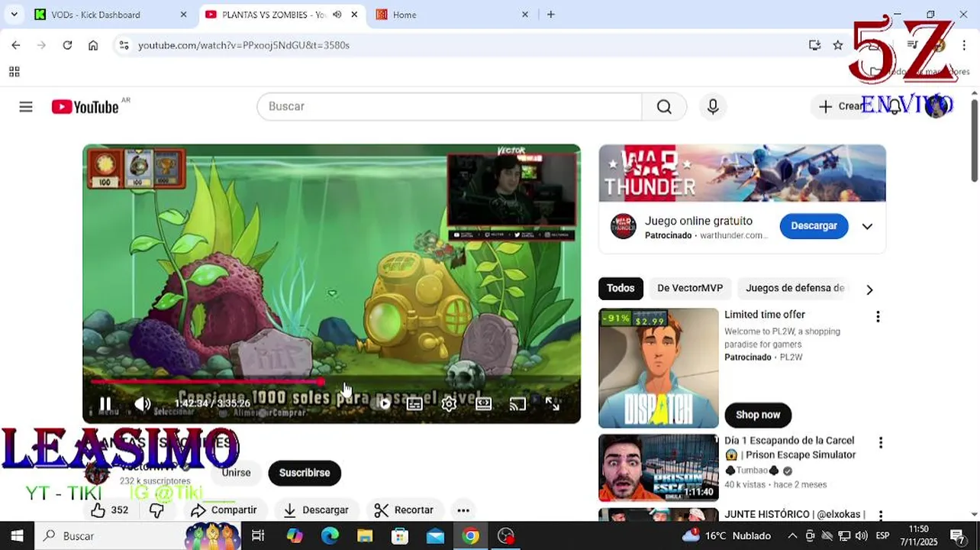
Task: View site information icon in address bar
Action: 124,45
